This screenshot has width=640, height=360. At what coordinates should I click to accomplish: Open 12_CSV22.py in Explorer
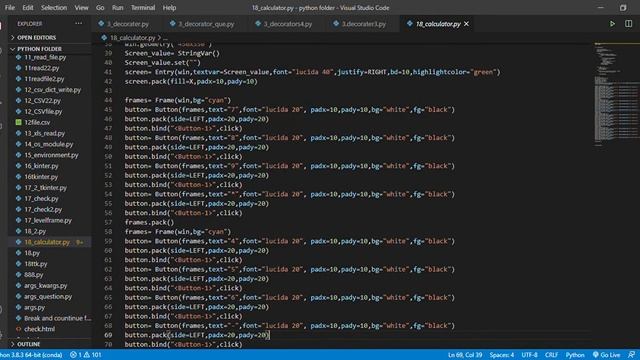click(42, 101)
